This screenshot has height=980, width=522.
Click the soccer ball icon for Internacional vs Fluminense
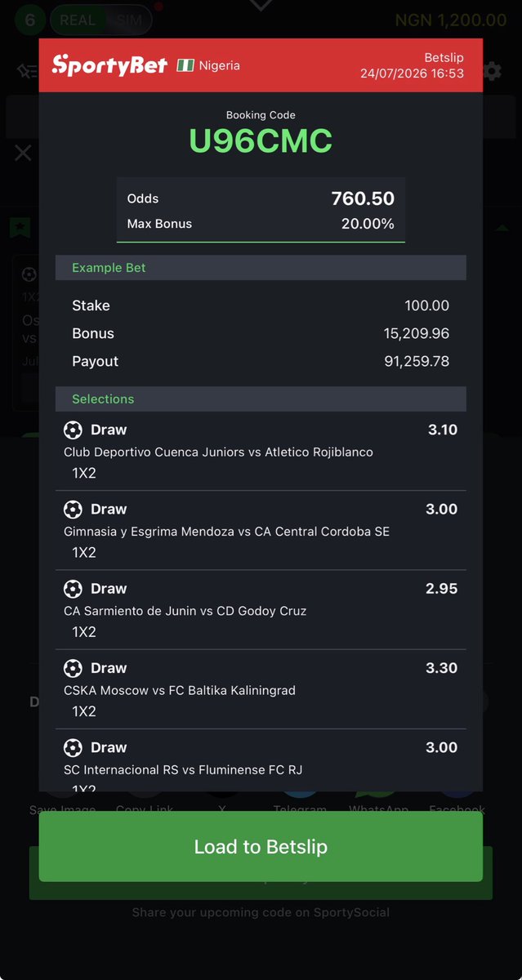pyautogui.click(x=73, y=747)
